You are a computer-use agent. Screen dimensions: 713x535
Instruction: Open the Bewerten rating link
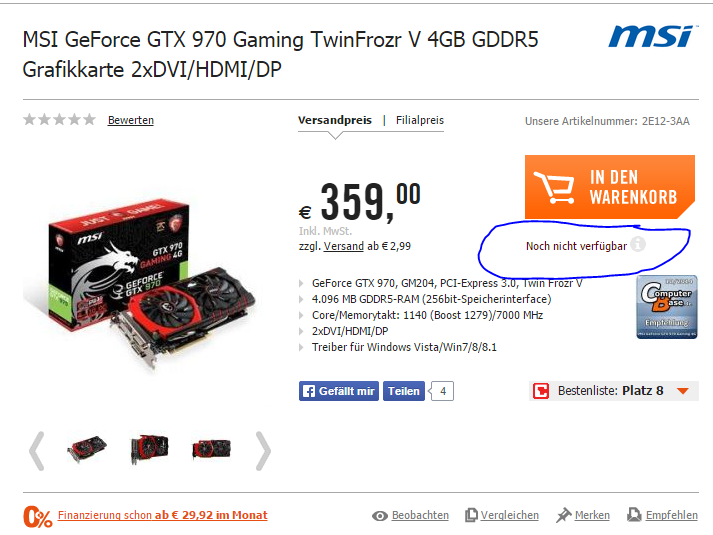[131, 120]
